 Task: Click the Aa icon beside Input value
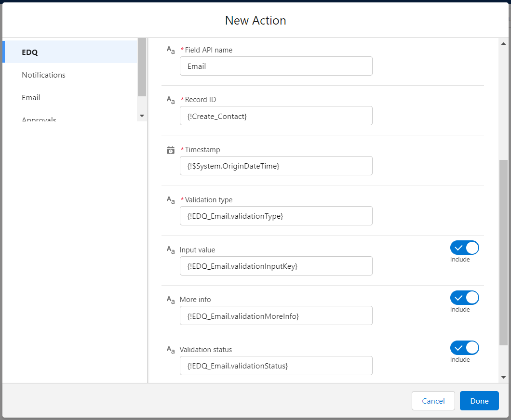[x=171, y=250]
